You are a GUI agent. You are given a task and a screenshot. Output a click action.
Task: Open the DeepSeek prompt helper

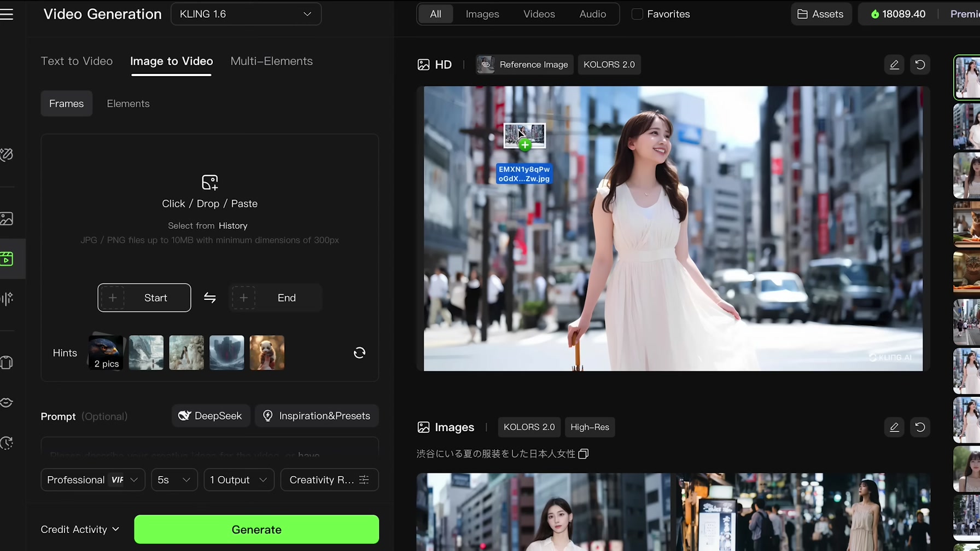click(211, 416)
